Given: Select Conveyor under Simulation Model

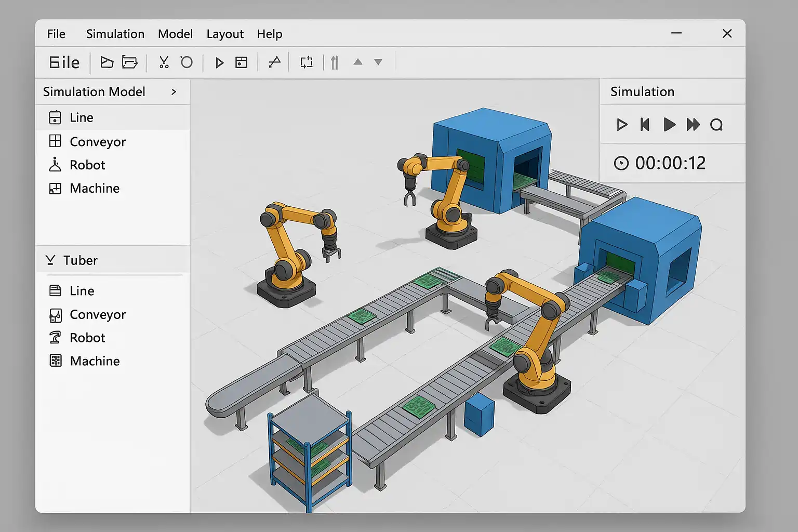Looking at the screenshot, I should click(x=97, y=142).
